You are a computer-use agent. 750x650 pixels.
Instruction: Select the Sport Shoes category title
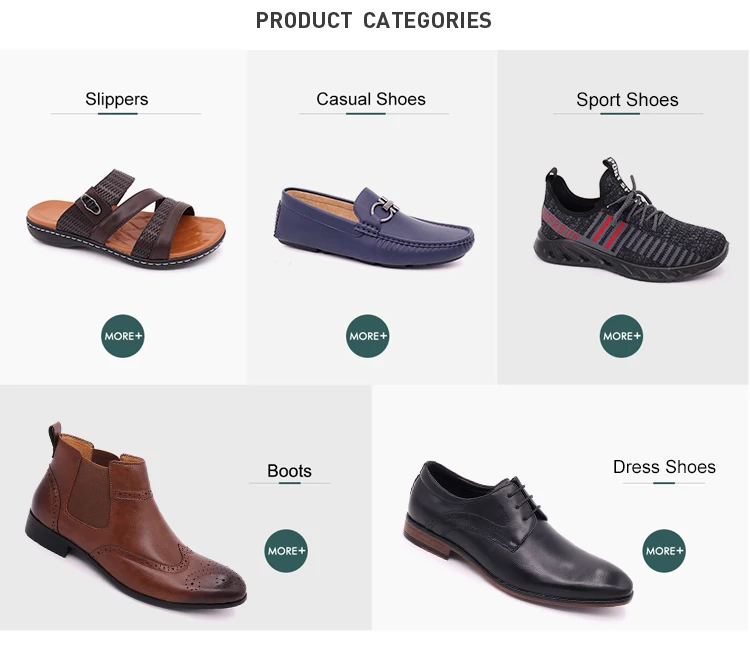[x=627, y=100]
